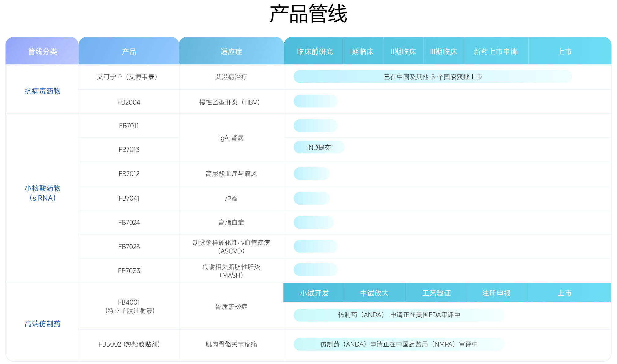Click the FB7033 product entry
Viewport: 617px width, 364px height.
129,271
